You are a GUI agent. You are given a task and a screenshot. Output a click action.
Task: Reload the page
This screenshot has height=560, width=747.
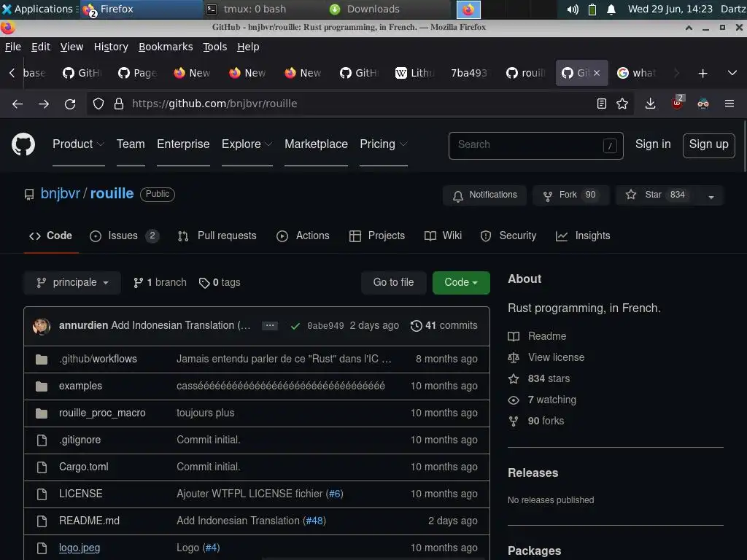[x=70, y=104]
